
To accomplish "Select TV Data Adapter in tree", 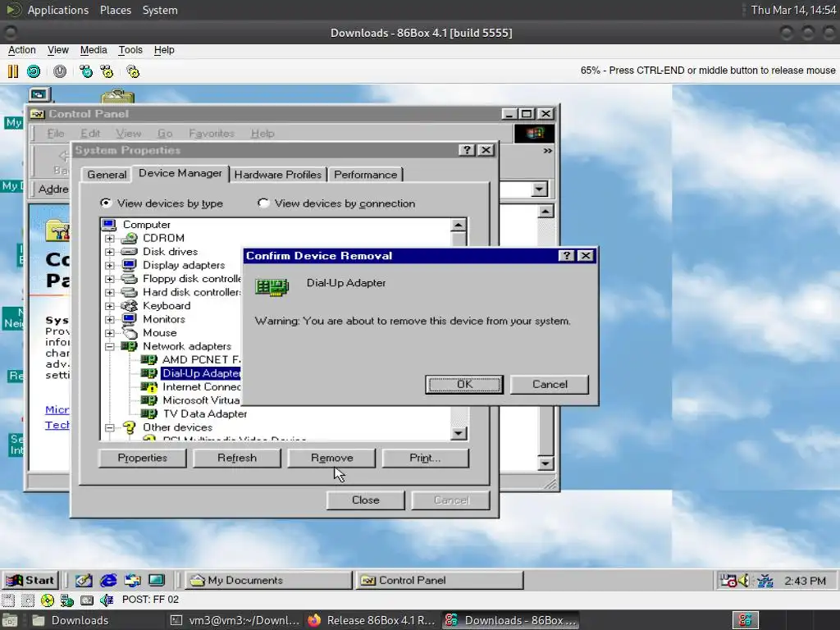I will (204, 413).
